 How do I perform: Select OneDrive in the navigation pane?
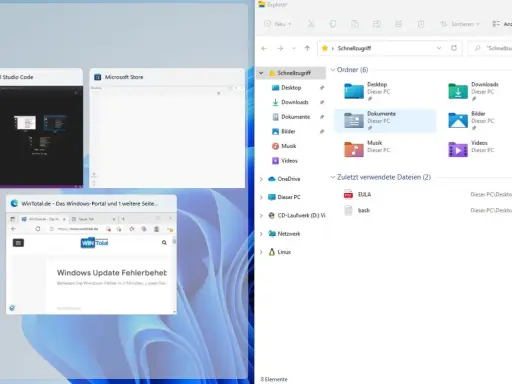[284, 179]
